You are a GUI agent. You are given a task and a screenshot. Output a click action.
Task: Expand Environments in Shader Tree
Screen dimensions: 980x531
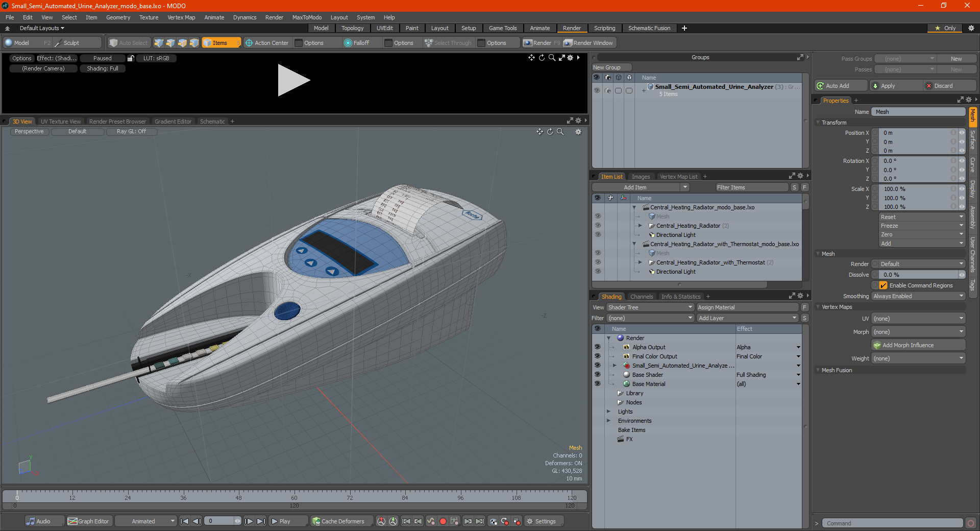(608, 421)
